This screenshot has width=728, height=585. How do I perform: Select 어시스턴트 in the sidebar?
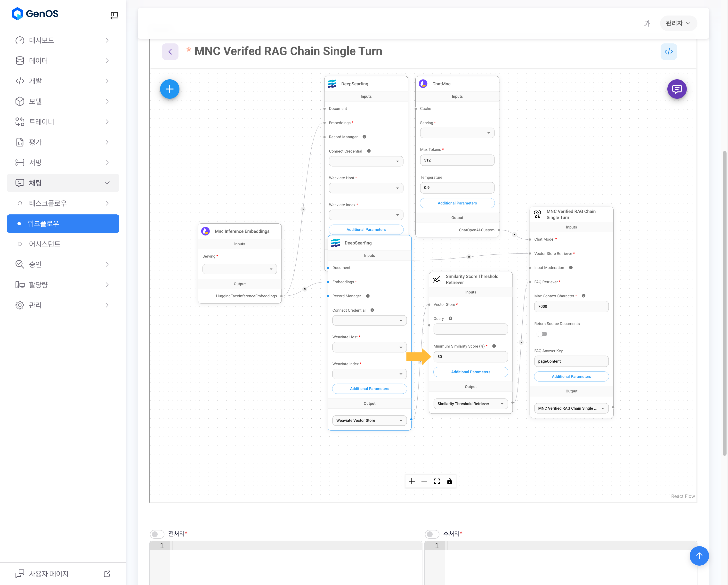point(45,244)
